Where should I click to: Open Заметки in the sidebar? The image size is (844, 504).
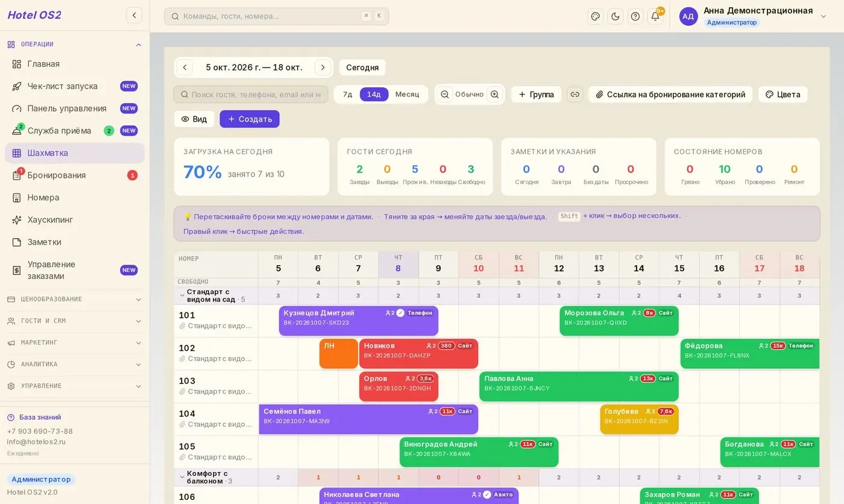(x=75, y=242)
